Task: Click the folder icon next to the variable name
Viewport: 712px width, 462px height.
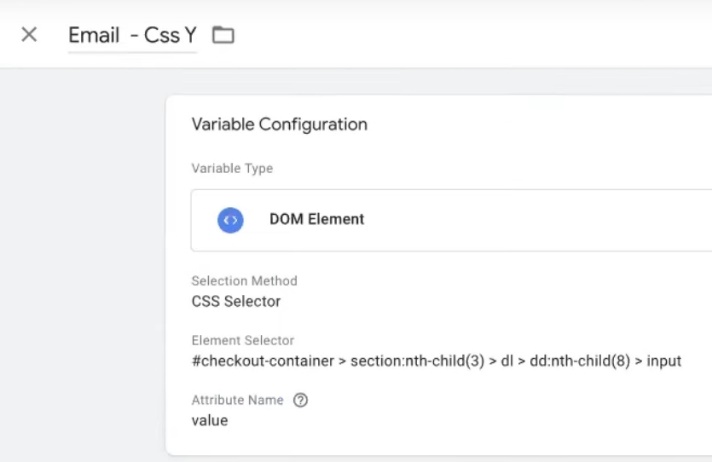Action: point(223,35)
